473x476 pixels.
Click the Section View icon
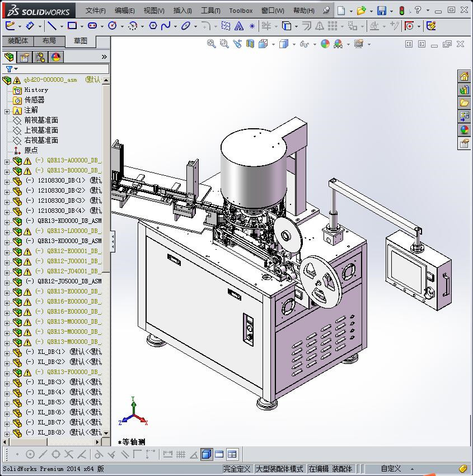coord(250,44)
